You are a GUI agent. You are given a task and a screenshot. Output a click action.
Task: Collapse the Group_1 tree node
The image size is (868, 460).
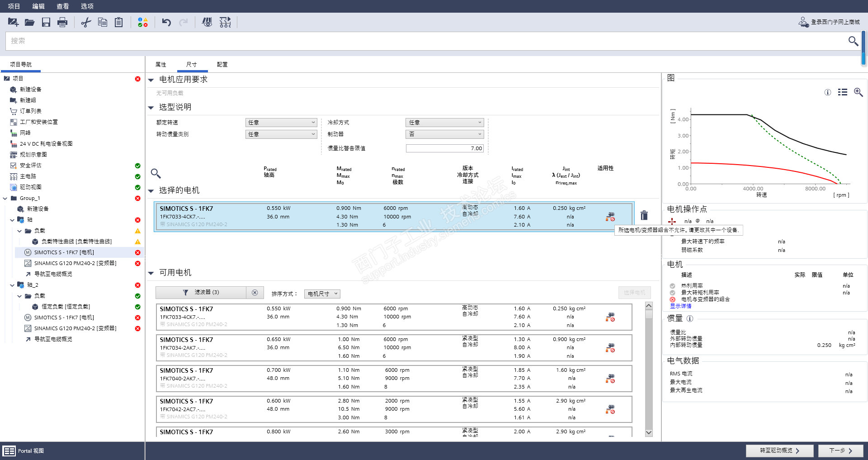click(5, 198)
